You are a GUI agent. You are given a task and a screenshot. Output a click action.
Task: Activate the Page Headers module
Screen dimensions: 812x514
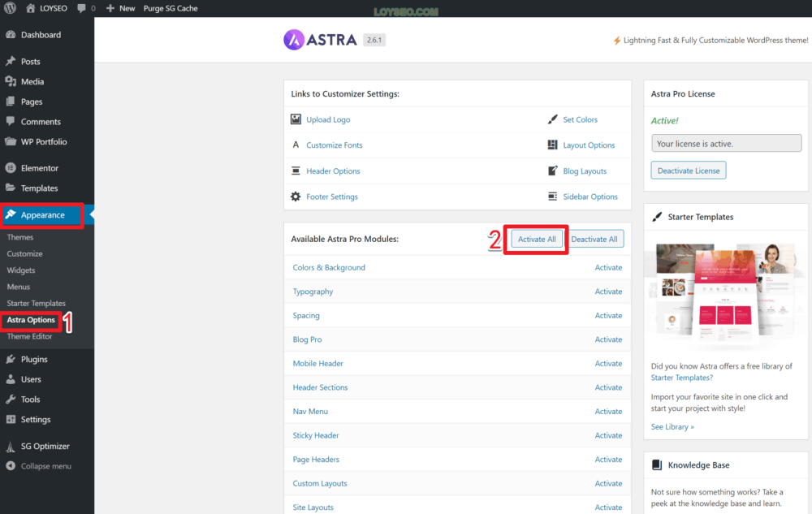pyautogui.click(x=608, y=459)
